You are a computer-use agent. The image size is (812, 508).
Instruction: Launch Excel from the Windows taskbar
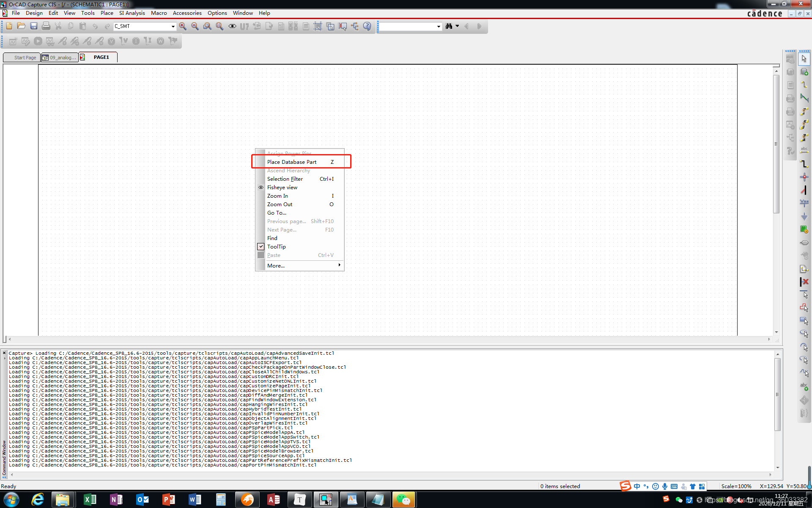click(x=90, y=500)
